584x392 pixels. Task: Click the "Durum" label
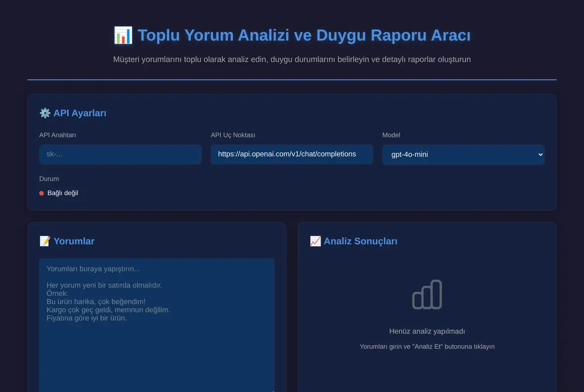(x=49, y=179)
